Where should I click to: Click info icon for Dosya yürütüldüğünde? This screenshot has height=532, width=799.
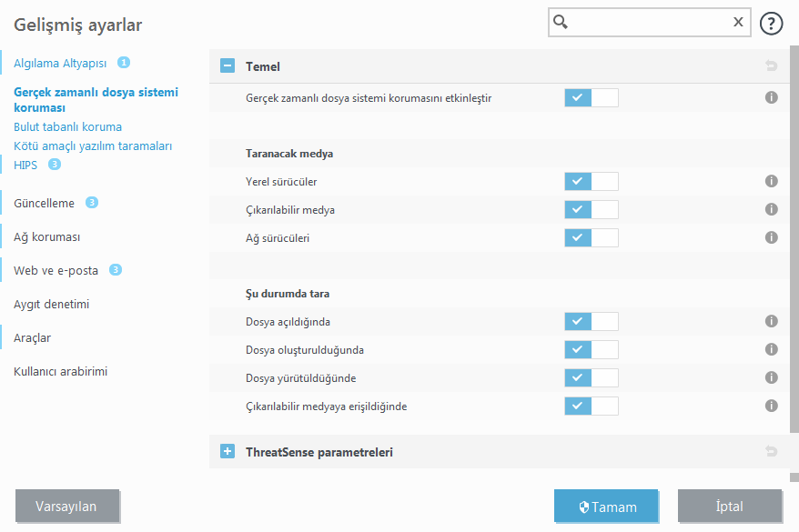(x=772, y=377)
